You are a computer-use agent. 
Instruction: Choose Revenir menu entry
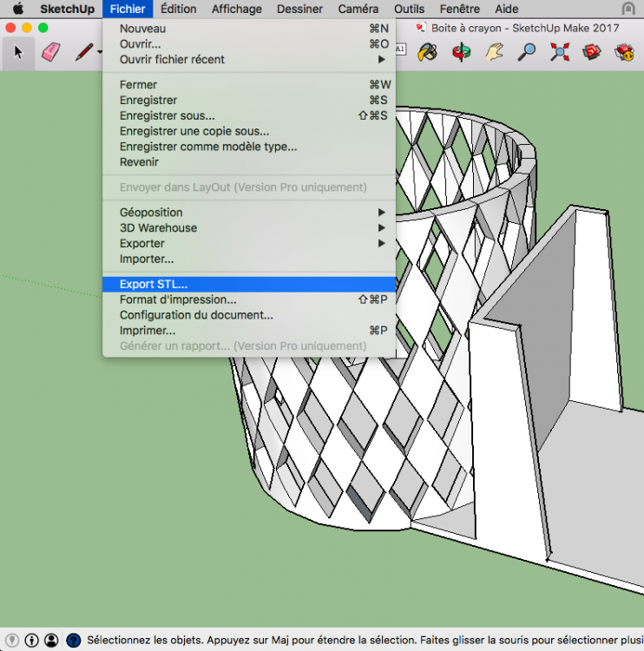pos(249,162)
